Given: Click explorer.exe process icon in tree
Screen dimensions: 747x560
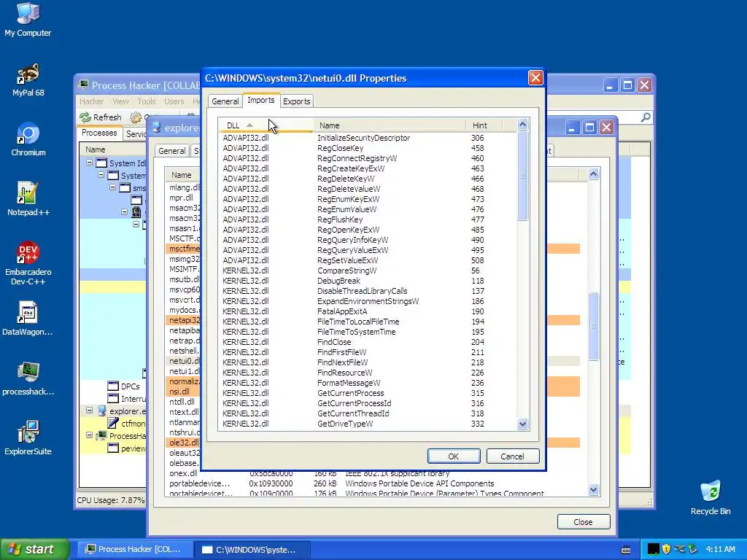Looking at the screenshot, I should click(101, 411).
